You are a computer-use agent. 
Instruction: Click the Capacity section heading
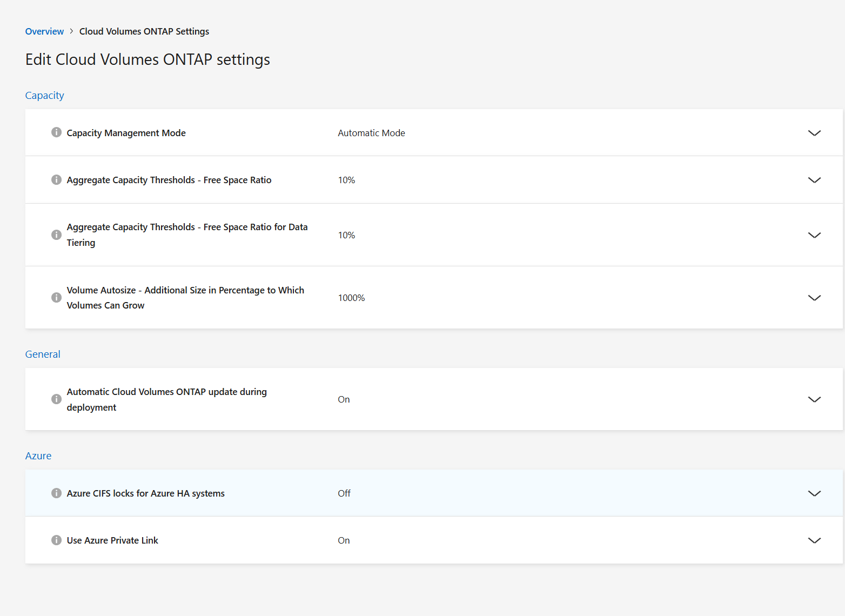tap(44, 95)
